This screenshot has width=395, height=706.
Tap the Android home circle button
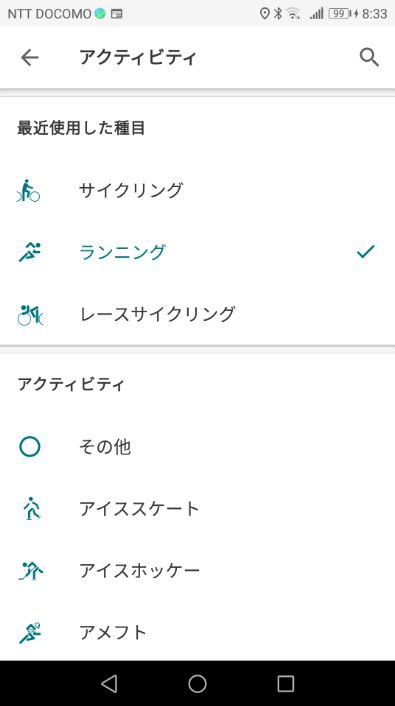tap(197, 683)
